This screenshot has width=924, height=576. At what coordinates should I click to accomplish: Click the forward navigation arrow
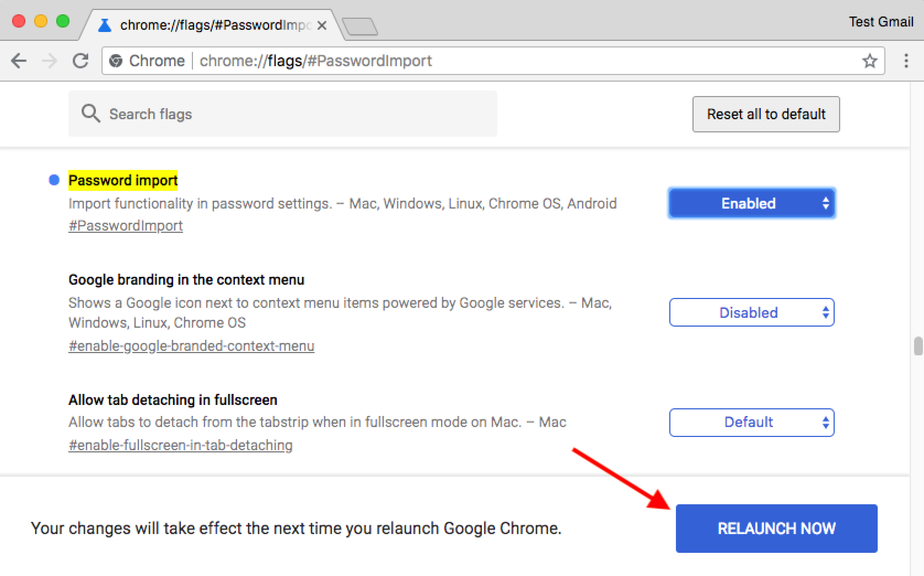coord(49,61)
